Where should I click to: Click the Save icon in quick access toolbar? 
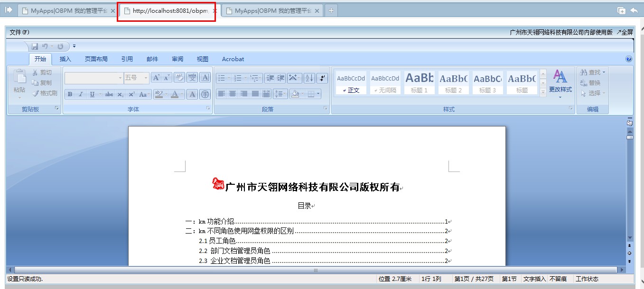35,46
